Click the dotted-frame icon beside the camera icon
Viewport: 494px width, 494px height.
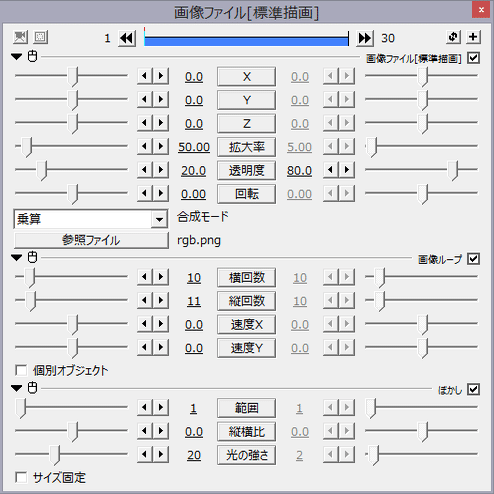41,37
